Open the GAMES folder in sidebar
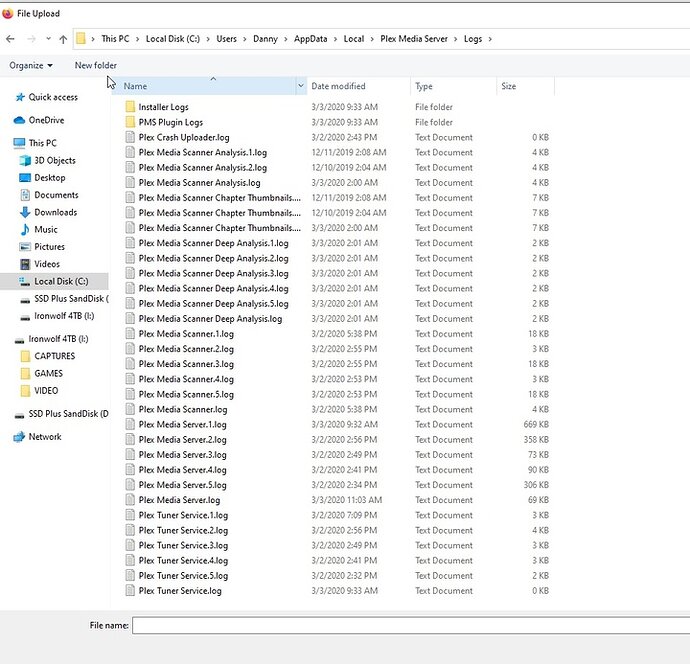Image resolution: width=690 pixels, height=664 pixels. tap(48, 374)
